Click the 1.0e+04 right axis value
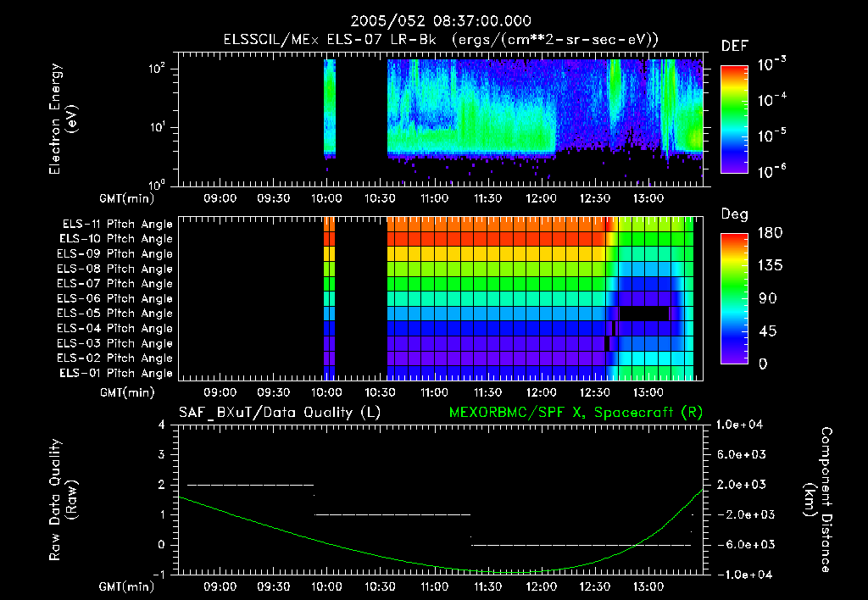 739,425
